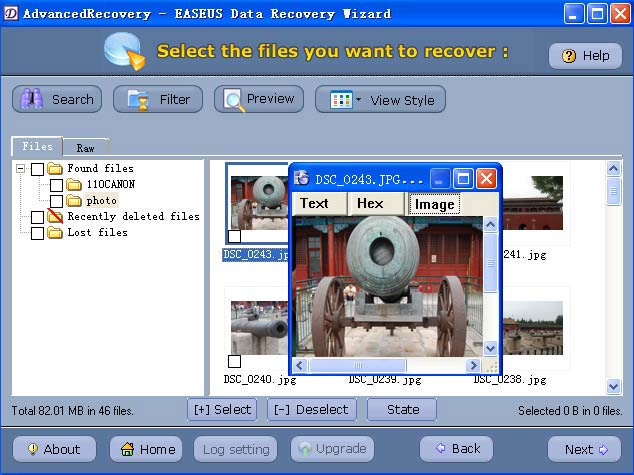Check the 110CANON folder checkbox
The image size is (634, 475).
(56, 185)
